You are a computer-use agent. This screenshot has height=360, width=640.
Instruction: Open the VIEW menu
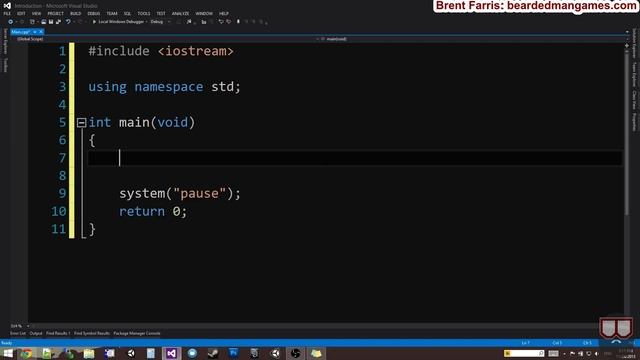(x=36, y=13)
